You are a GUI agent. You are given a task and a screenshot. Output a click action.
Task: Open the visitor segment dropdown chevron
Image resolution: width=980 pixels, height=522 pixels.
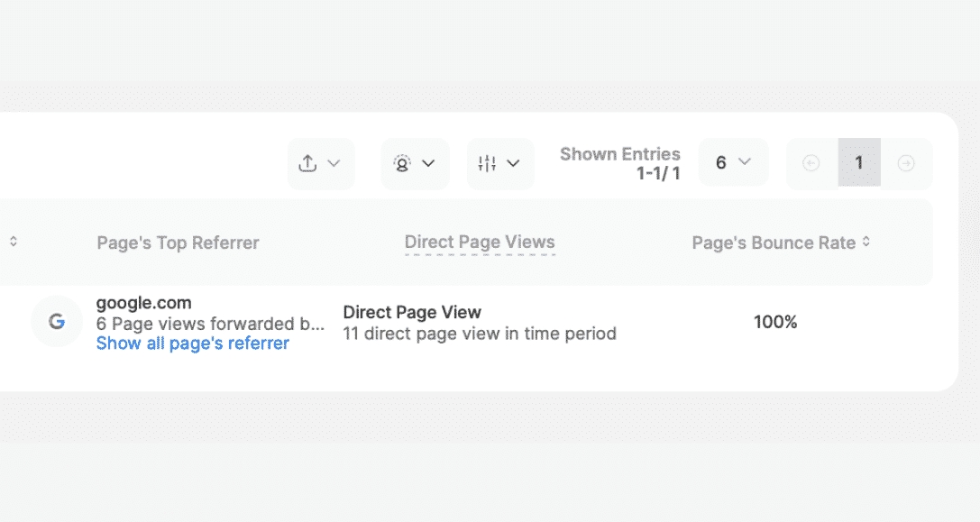[x=428, y=163]
